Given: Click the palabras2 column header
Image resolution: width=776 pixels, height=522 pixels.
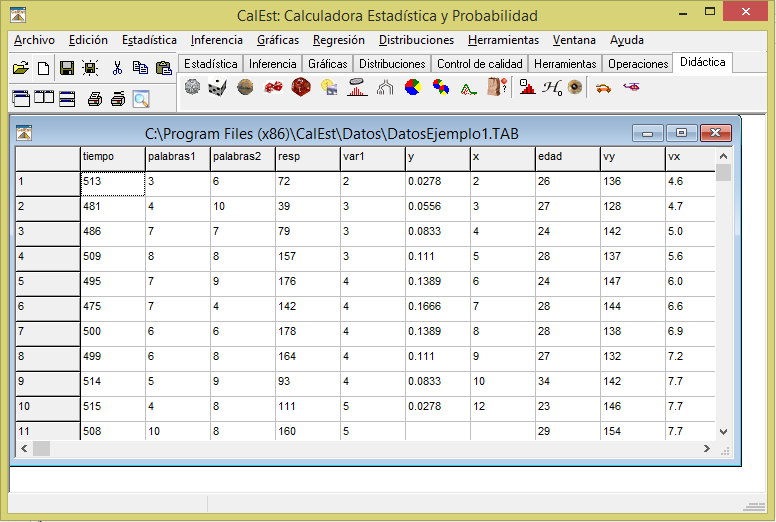Looking at the screenshot, I should (x=242, y=158).
